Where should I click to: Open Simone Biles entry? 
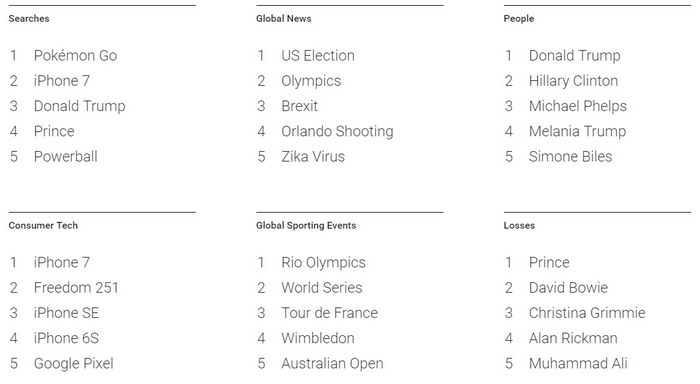pyautogui.click(x=571, y=157)
